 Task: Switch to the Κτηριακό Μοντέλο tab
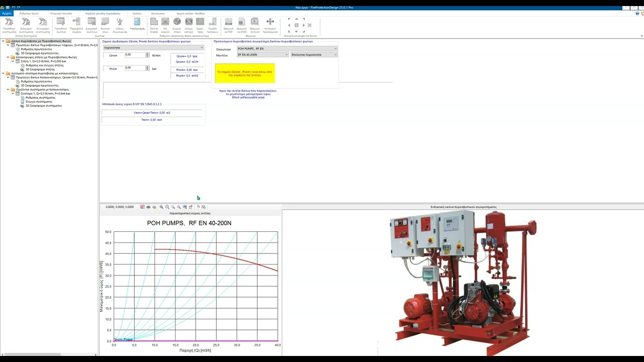[x=61, y=14]
